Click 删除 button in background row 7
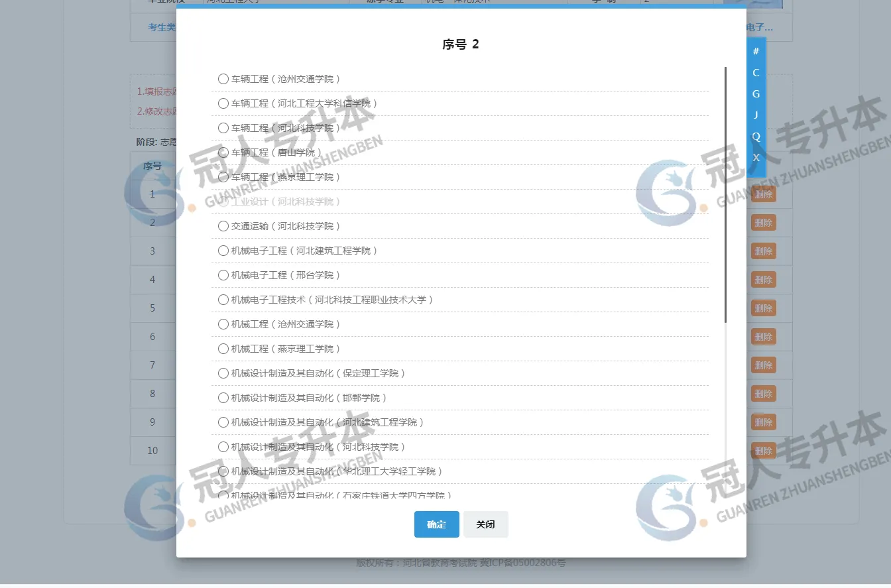Screen dimensions: 891x588 coord(764,365)
